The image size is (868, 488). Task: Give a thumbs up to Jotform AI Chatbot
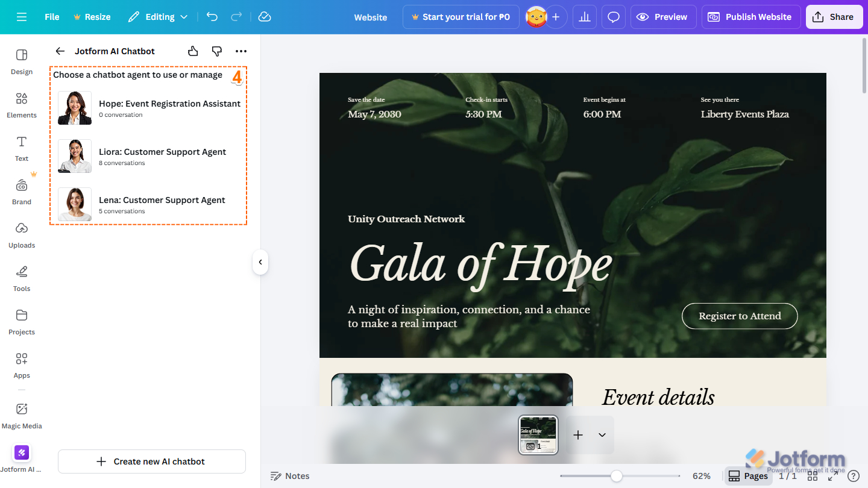tap(192, 51)
